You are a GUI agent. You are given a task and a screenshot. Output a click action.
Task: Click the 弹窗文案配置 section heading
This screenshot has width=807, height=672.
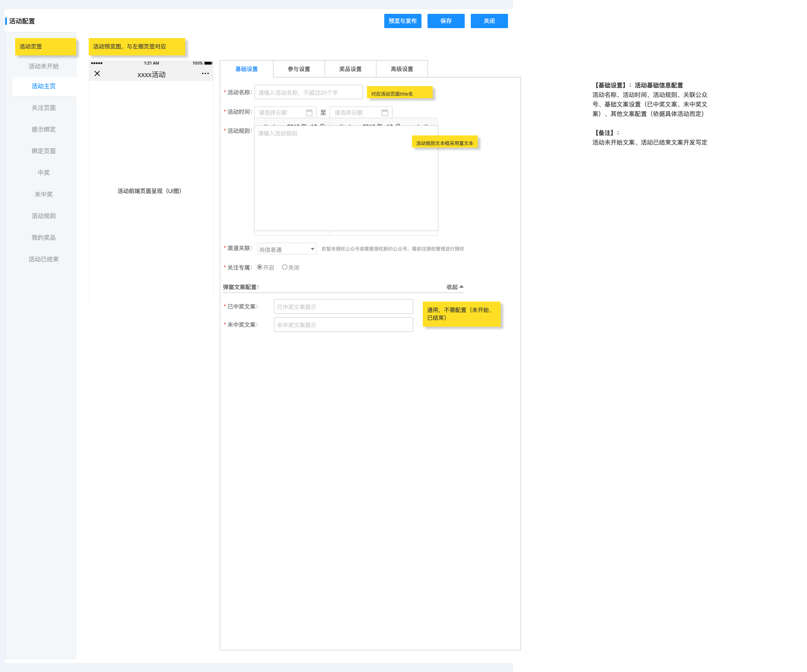click(241, 287)
